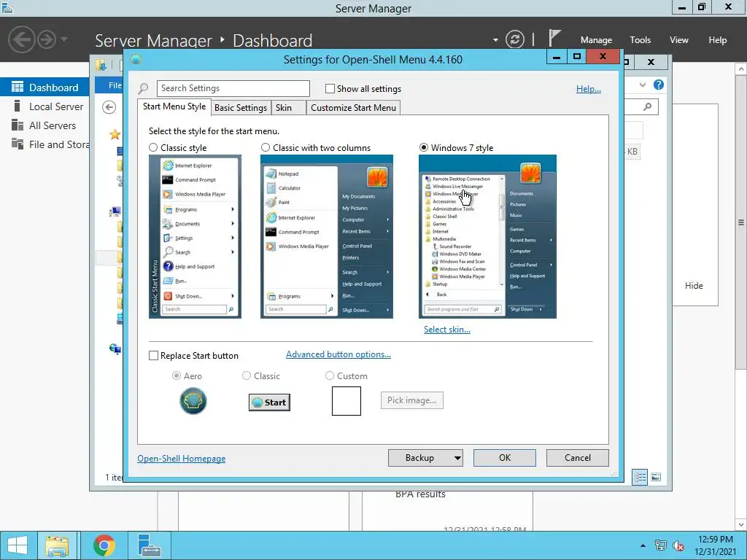Click the Cancel button

click(578, 458)
